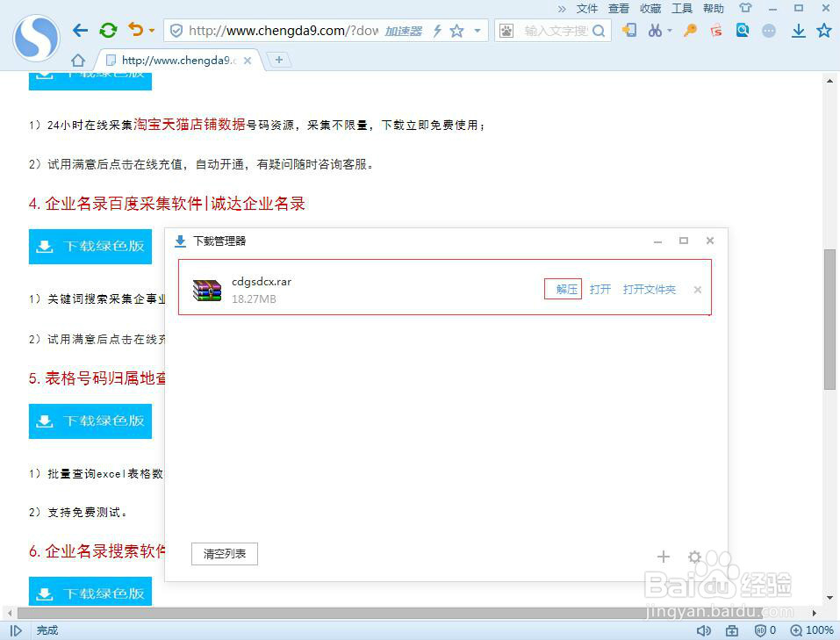Viewport: 840px width, 640px height.
Task: Extract cdgsdcx.rar using 解压 button
Action: 563,289
